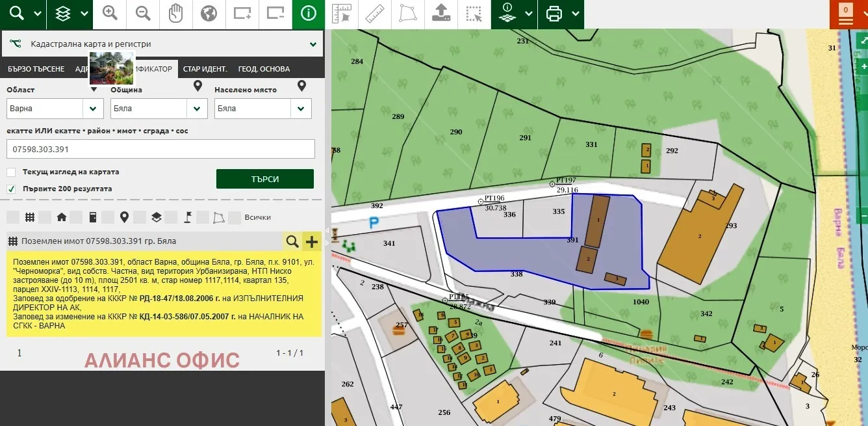This screenshot has width=868, height=426.
Task: Click the zoom in magnifier tool
Action: click(110, 14)
